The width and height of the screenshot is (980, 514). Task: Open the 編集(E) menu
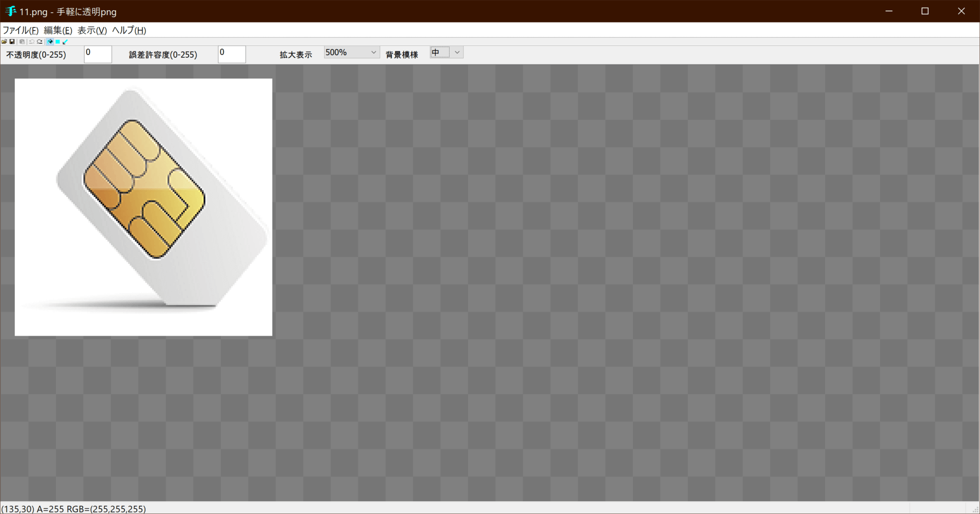58,30
